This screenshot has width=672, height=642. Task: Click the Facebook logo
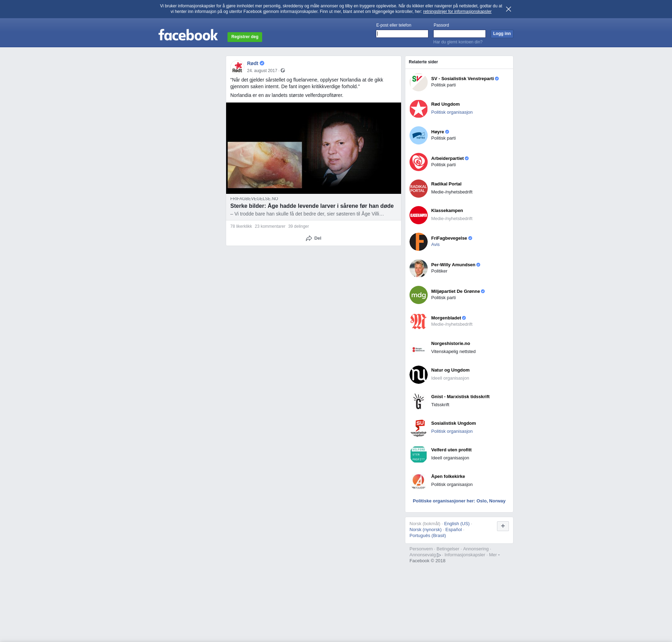(188, 35)
